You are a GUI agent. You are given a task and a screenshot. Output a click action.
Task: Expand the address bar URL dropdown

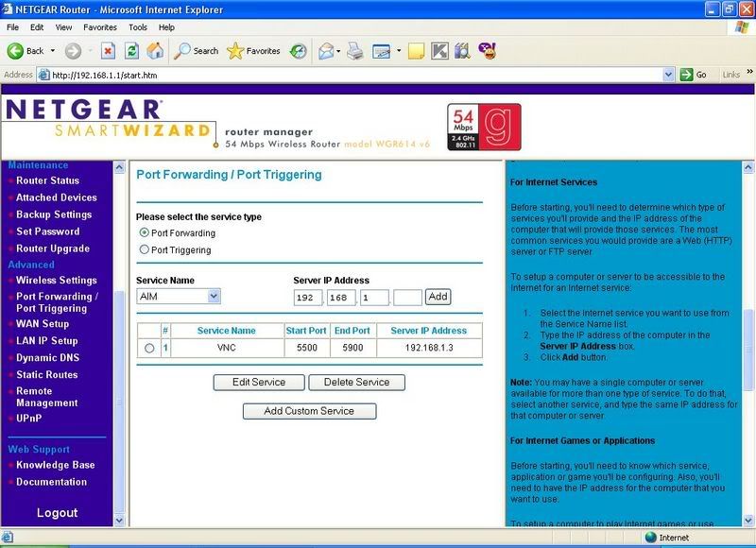(x=668, y=75)
